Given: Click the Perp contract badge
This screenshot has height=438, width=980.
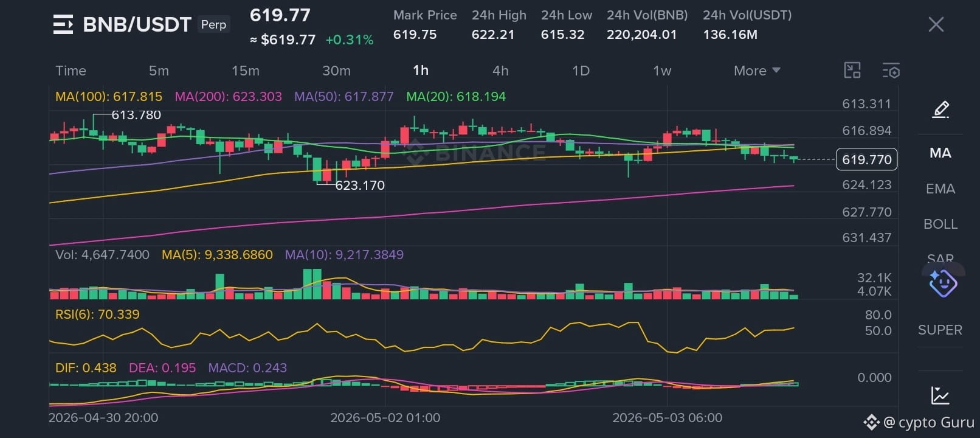Looking at the screenshot, I should tap(213, 24).
